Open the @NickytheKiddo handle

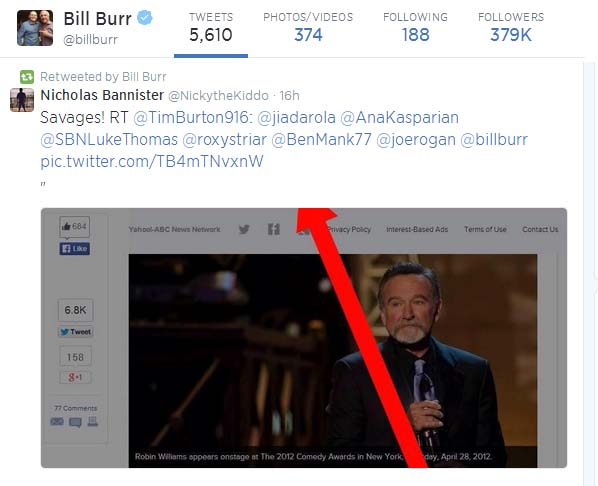click(218, 95)
